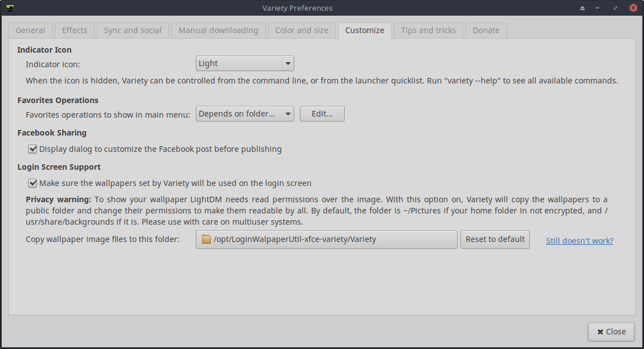644x349 pixels.
Task: Reset wallpaper folder to default
Action: pyautogui.click(x=495, y=239)
